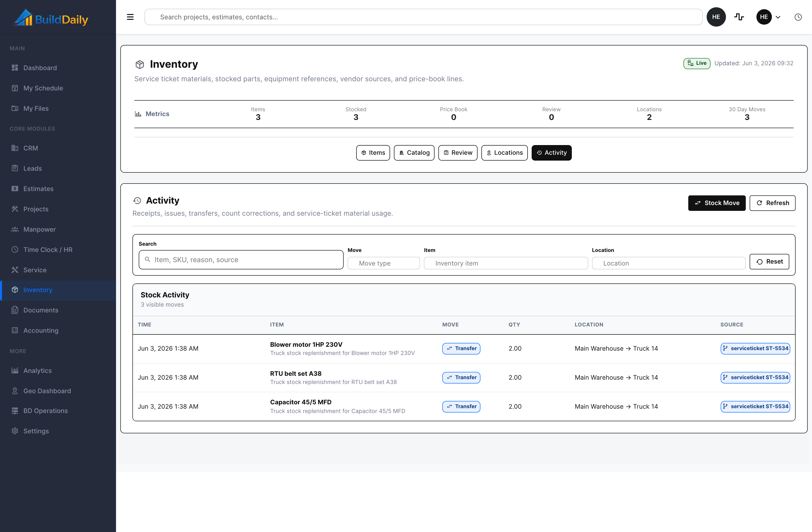The height and width of the screenshot is (532, 812).
Task: Open serviceticket ST-5534 link in RTU belt row
Action: pos(755,378)
